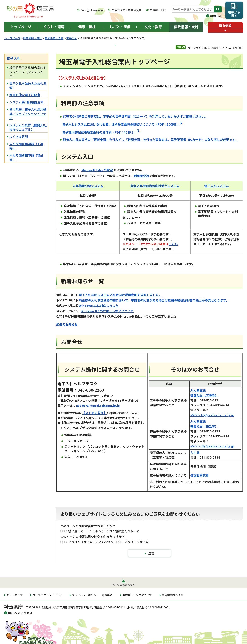Open 文化・教育 navigation menu
The image size is (247, 644).
[x=153, y=27]
